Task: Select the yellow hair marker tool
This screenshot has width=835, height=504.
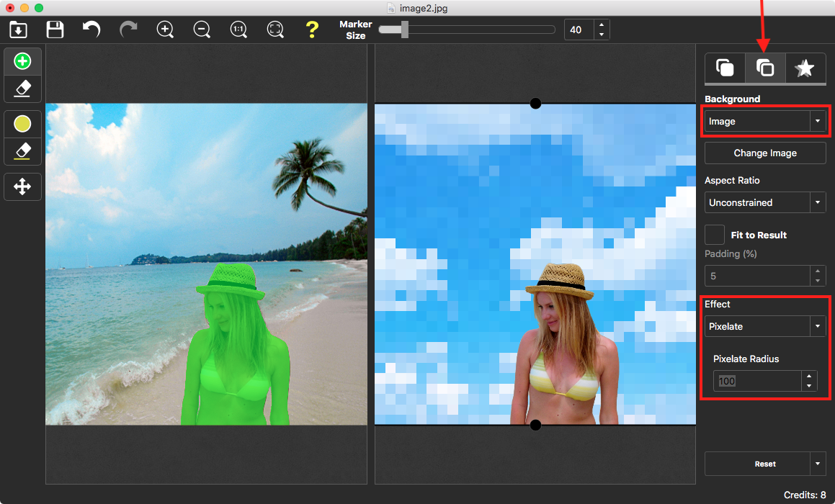Action: coord(22,125)
